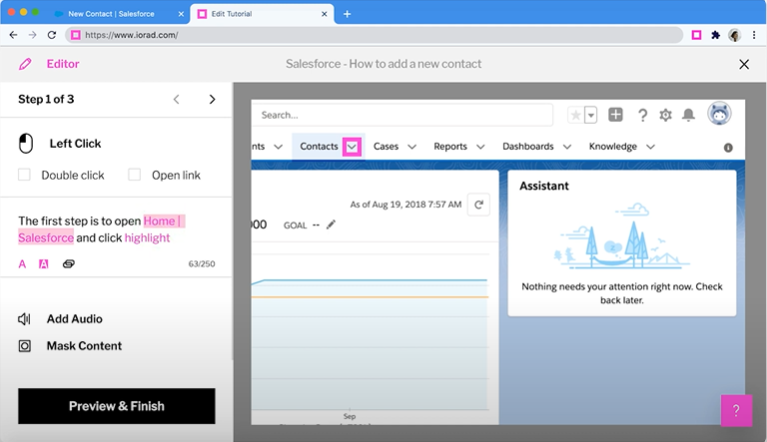Click the insert link icon below the step text
The height and width of the screenshot is (442, 767).
68,264
